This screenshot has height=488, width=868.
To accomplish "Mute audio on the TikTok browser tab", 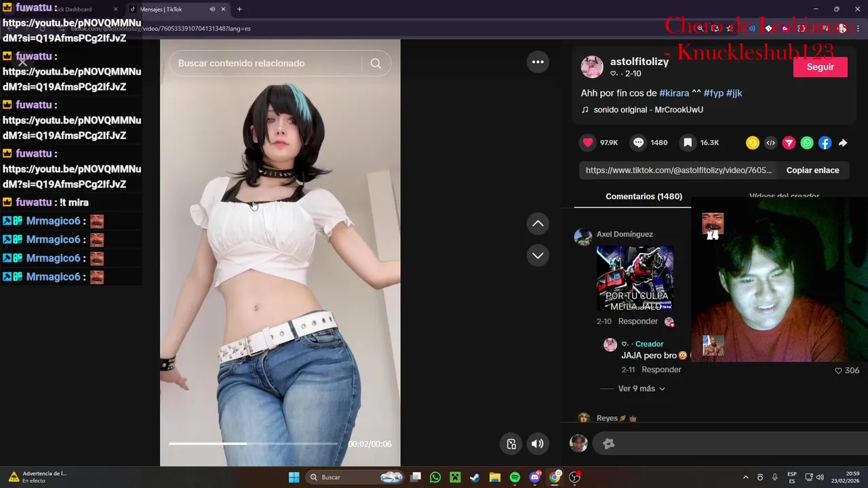I will click(212, 9).
